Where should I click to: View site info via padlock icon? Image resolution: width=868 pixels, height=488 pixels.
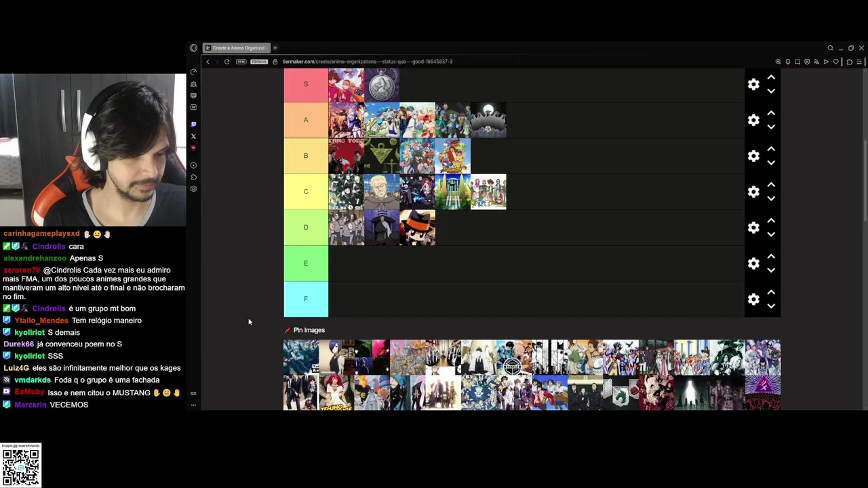[275, 62]
